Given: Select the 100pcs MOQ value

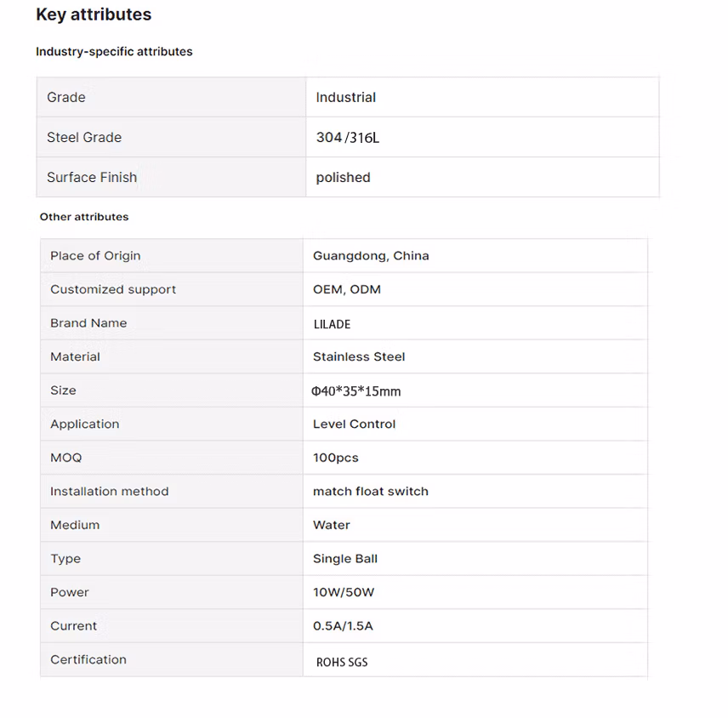Looking at the screenshot, I should click(x=336, y=458).
